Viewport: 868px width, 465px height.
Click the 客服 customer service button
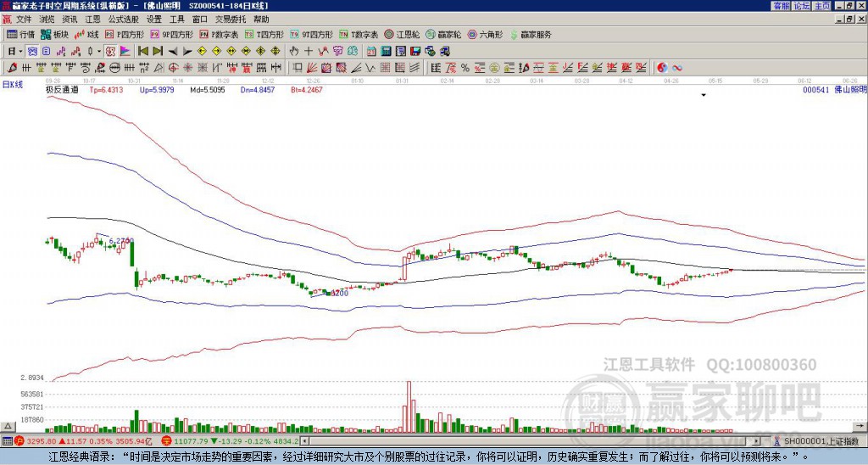click(781, 6)
